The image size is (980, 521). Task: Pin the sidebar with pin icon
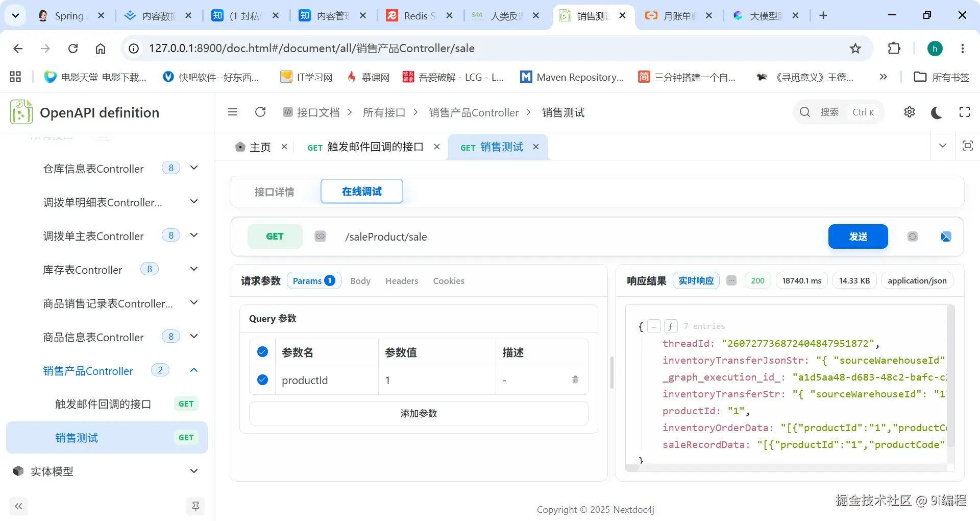pos(195,506)
